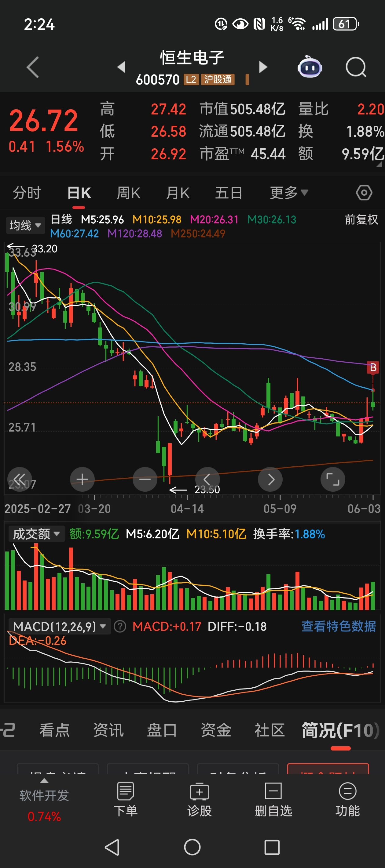385x868 pixels.
Task: Select 简况(F10) tab
Action: tap(340, 730)
